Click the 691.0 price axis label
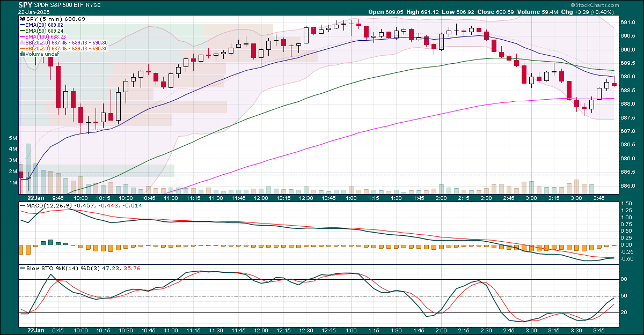This screenshot has height=335, width=644. click(x=628, y=23)
